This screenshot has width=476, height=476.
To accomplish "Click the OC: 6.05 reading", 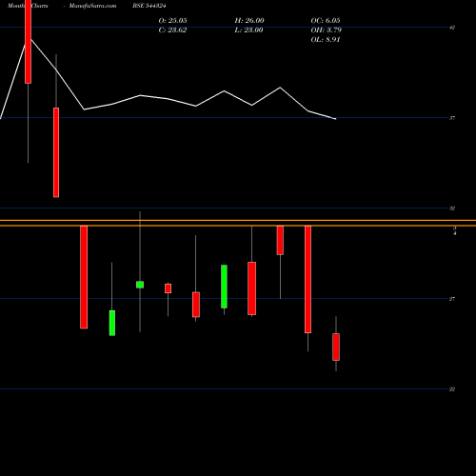I will point(326,21).
